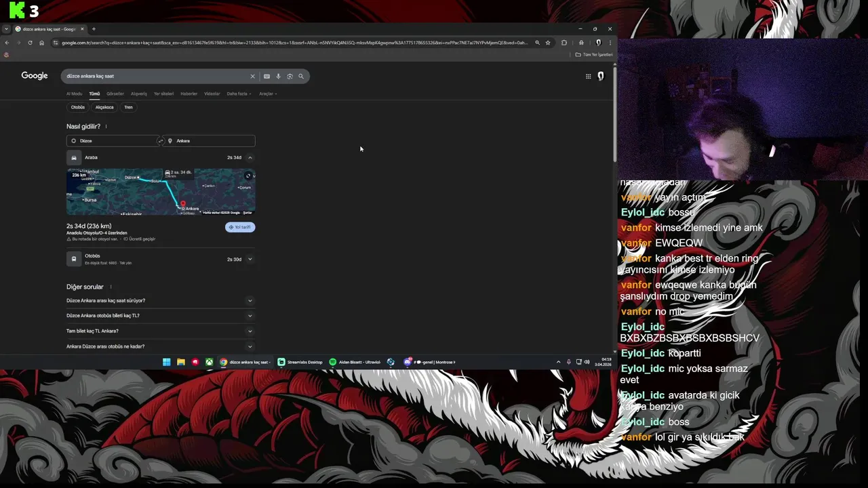Click the page vertical scrollbar

614,115
